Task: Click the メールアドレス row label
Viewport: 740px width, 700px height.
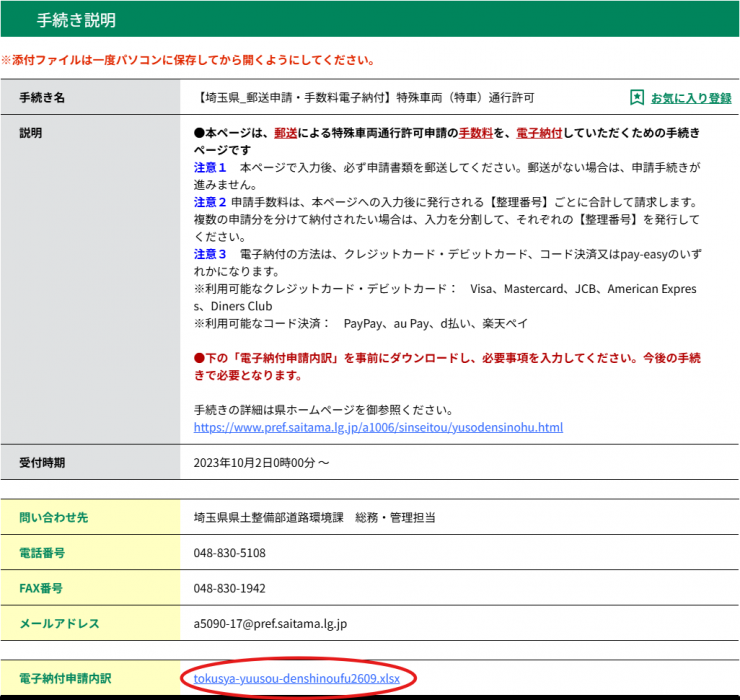Action: [x=59, y=624]
